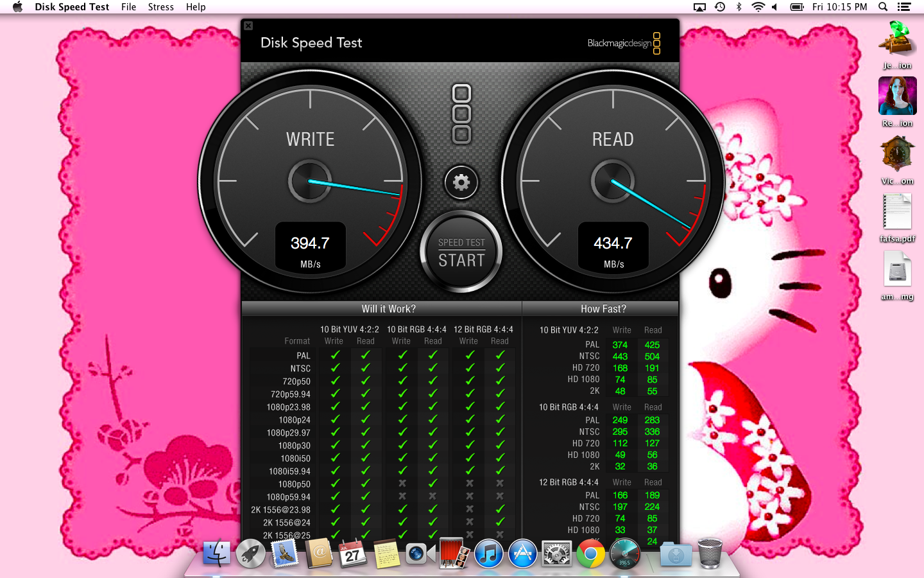
Task: Open the Help menu
Action: coord(196,7)
